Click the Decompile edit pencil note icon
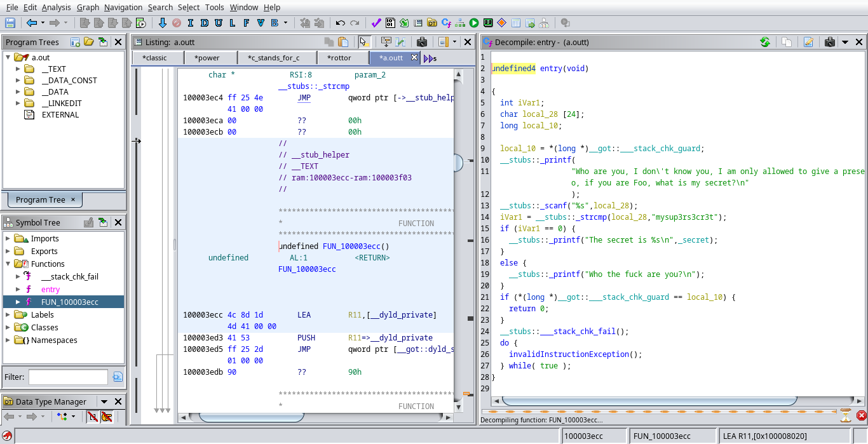Viewport: 868px width, 444px height. (808, 42)
